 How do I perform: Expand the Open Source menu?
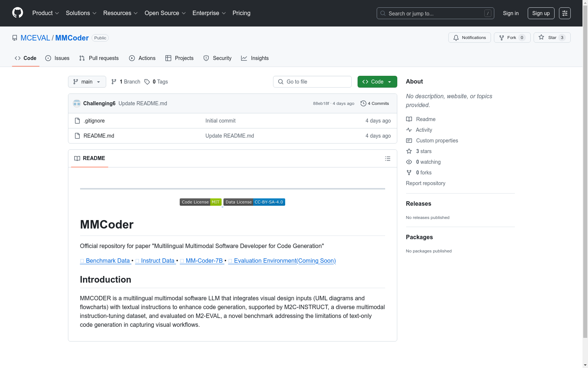click(165, 13)
